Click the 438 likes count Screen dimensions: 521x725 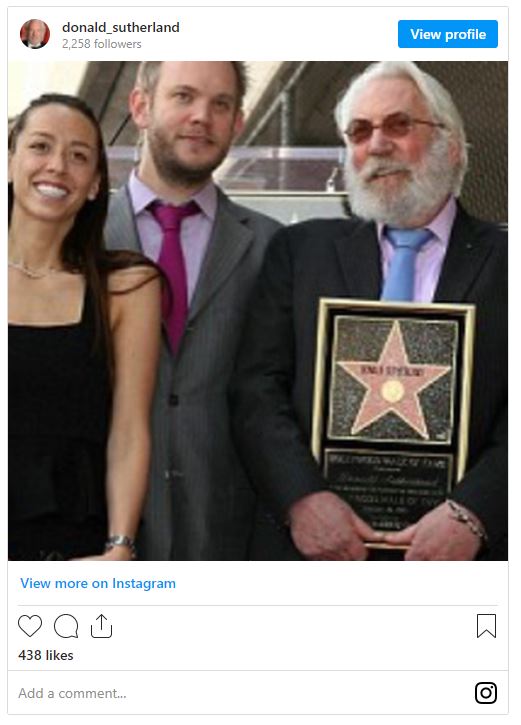(46, 656)
